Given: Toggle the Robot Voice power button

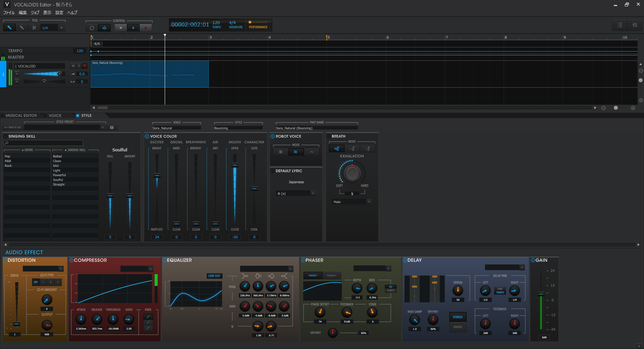Looking at the screenshot, I should (x=273, y=136).
